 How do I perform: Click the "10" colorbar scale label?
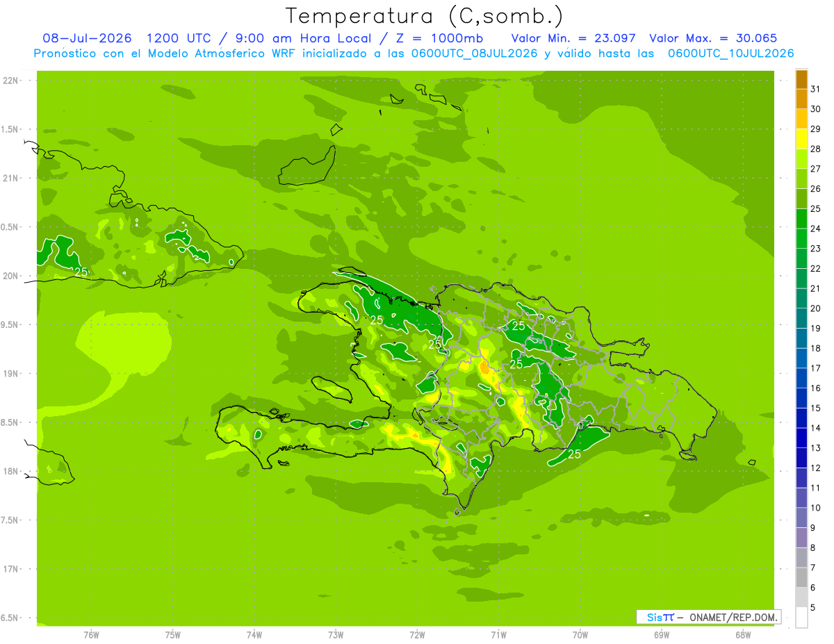tap(816, 508)
